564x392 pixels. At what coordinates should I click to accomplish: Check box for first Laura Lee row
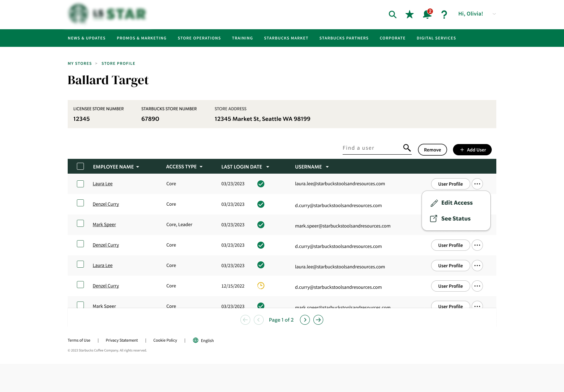tap(80, 184)
